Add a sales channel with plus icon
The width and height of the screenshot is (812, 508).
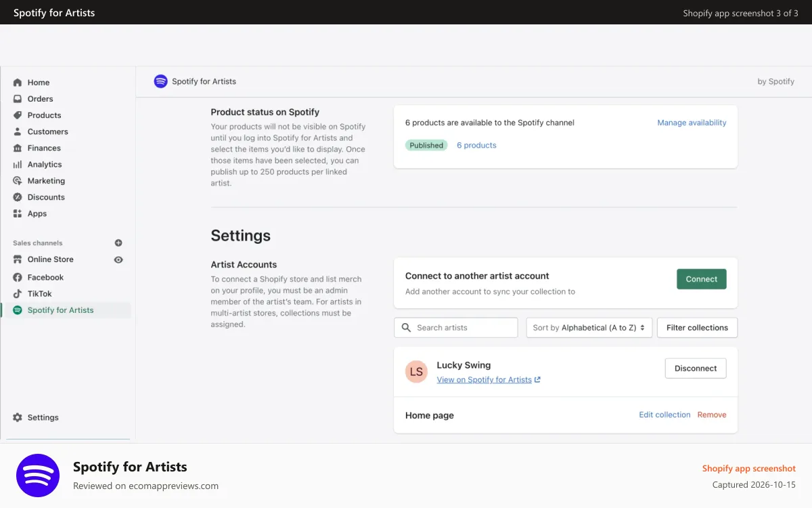[x=118, y=242]
